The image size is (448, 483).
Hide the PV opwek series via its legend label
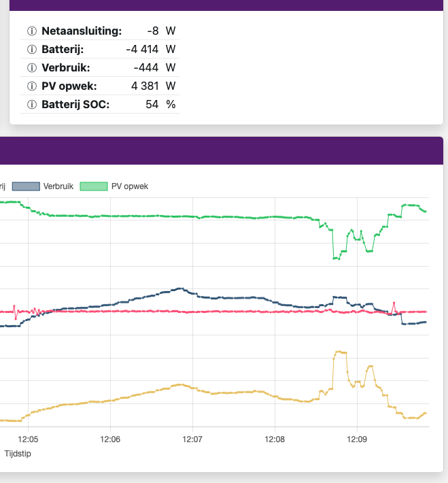click(x=129, y=186)
